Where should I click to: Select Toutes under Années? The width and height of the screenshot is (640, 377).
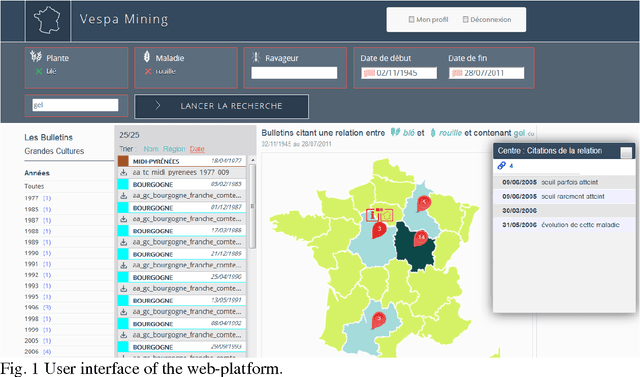pyautogui.click(x=34, y=186)
